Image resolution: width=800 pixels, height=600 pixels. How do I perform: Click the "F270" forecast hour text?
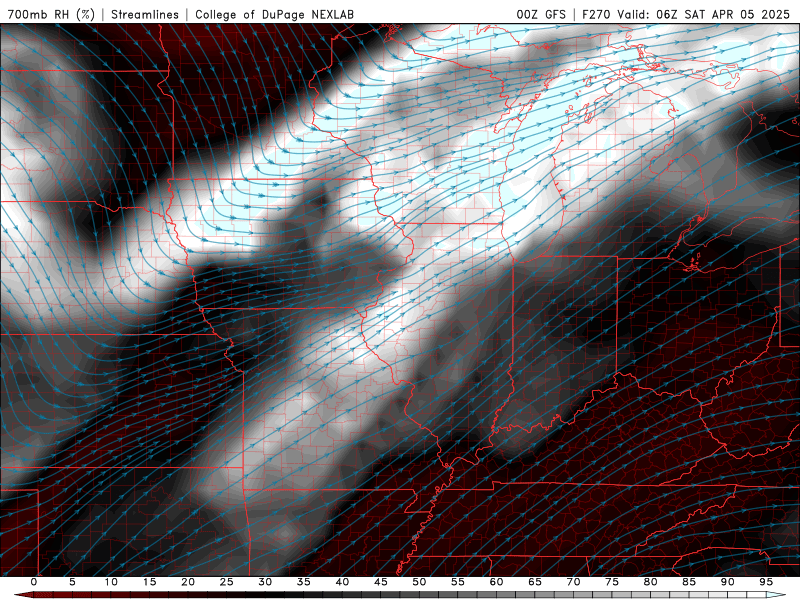point(596,14)
